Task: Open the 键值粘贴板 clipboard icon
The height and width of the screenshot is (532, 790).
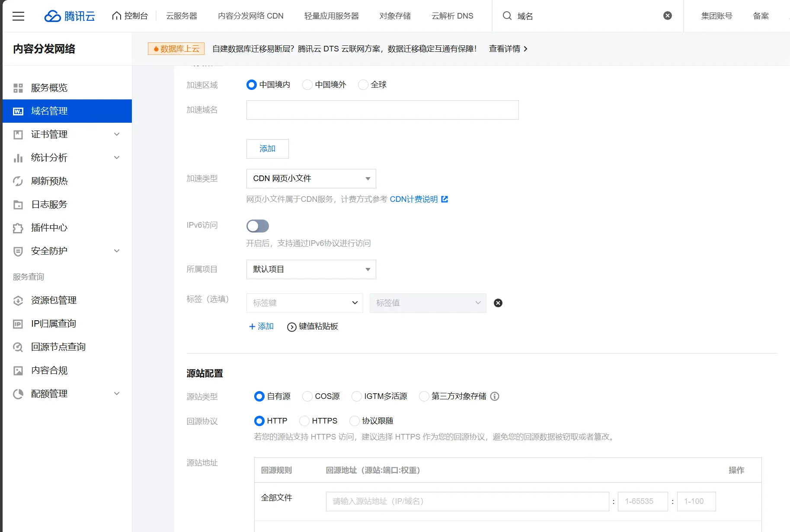Action: (x=291, y=327)
